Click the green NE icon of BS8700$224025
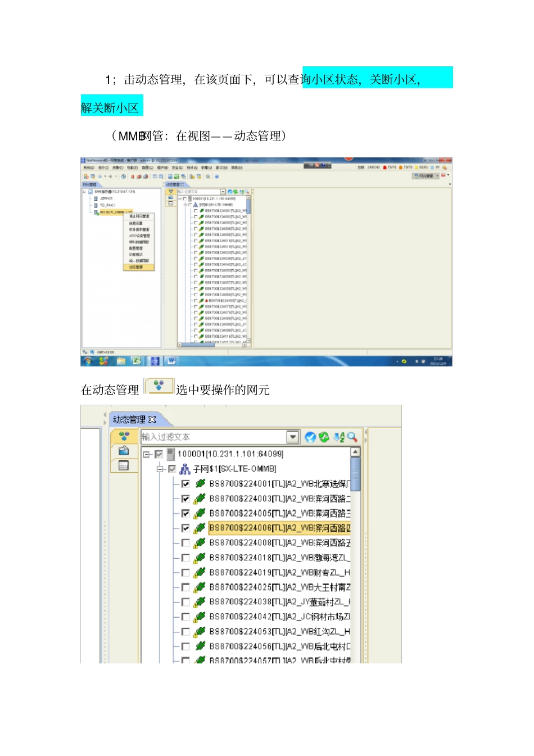Viewport: 534px width, 756px height. 200,587
